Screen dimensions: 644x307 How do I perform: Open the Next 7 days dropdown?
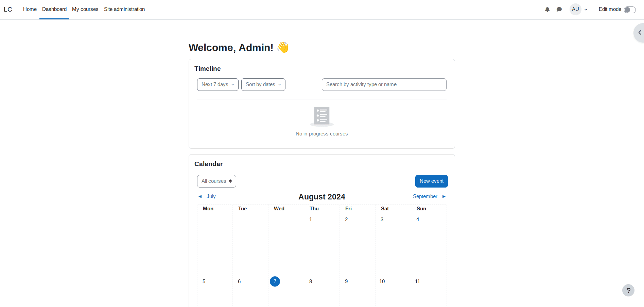tap(218, 84)
